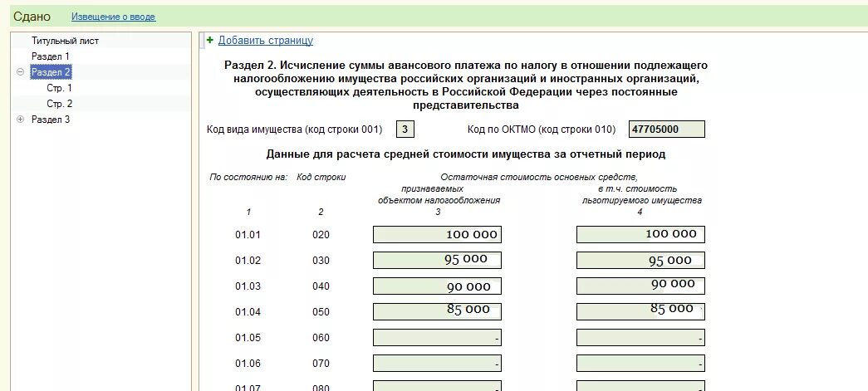
Task: Click row code 070 text
Action: (x=321, y=364)
